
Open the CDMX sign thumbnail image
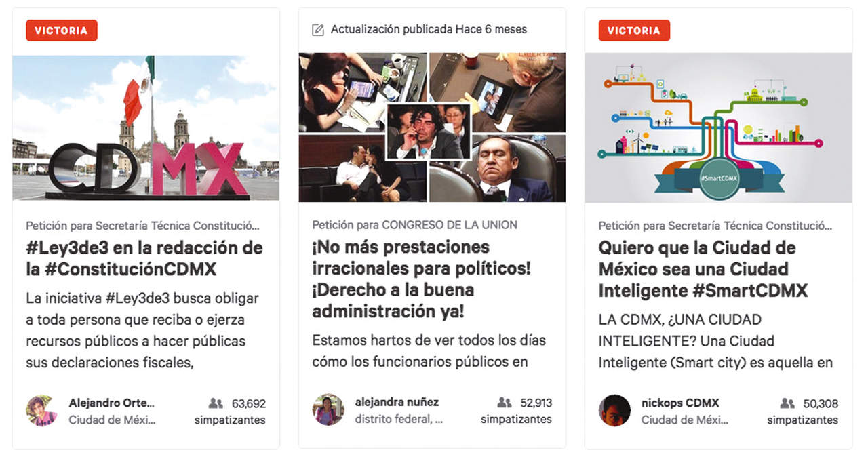pyautogui.click(x=146, y=128)
